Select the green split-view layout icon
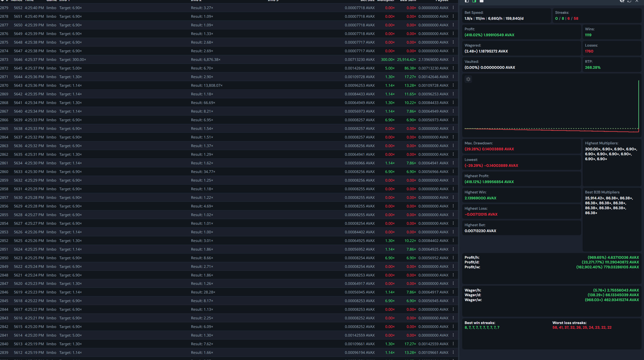 coord(474,1)
